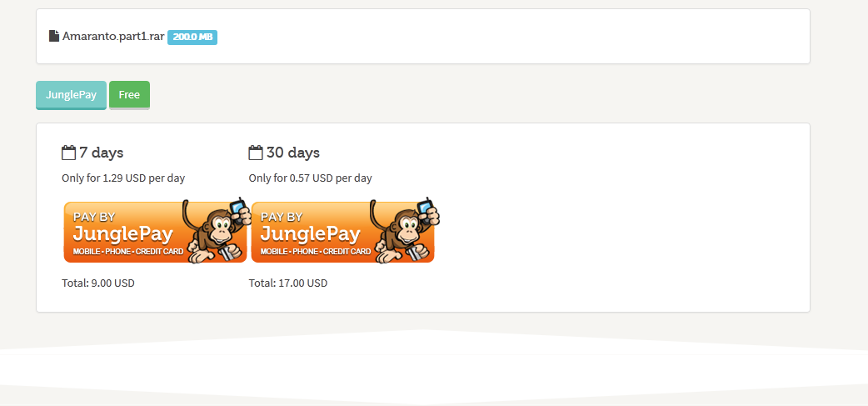Click the Total: 9.00 USD label

98,283
